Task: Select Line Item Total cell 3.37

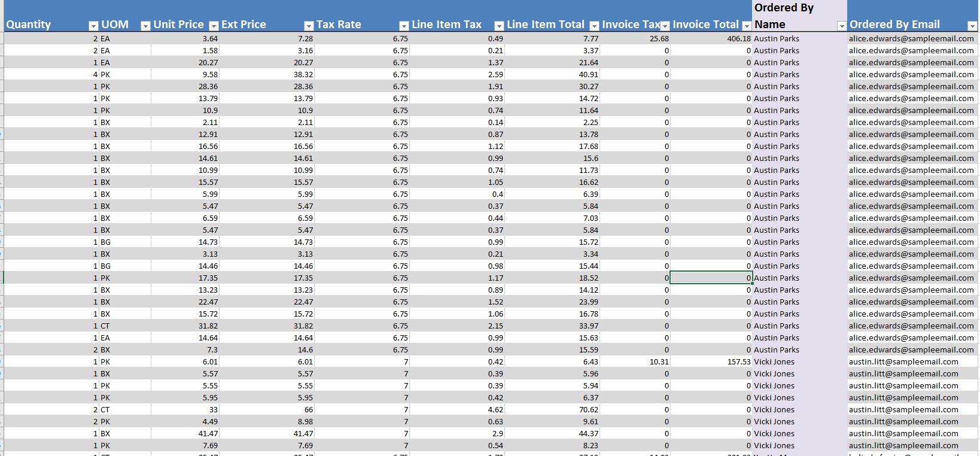Action: 552,50
